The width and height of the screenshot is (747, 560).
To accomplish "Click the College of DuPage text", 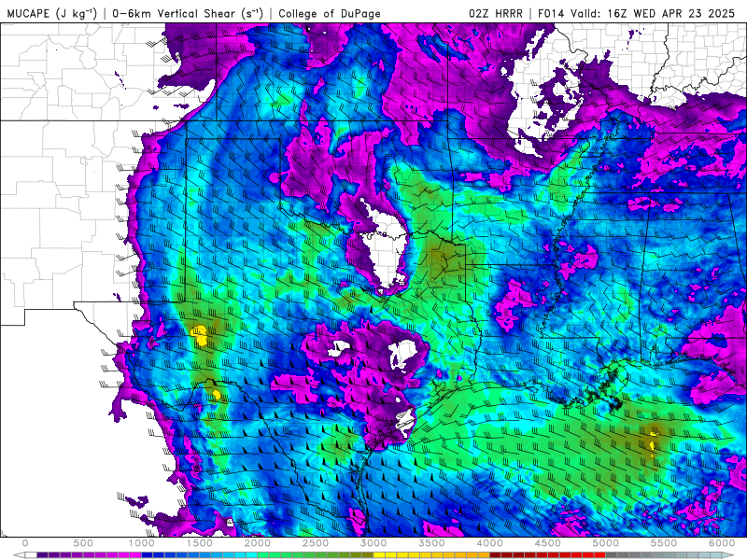I will [x=330, y=13].
